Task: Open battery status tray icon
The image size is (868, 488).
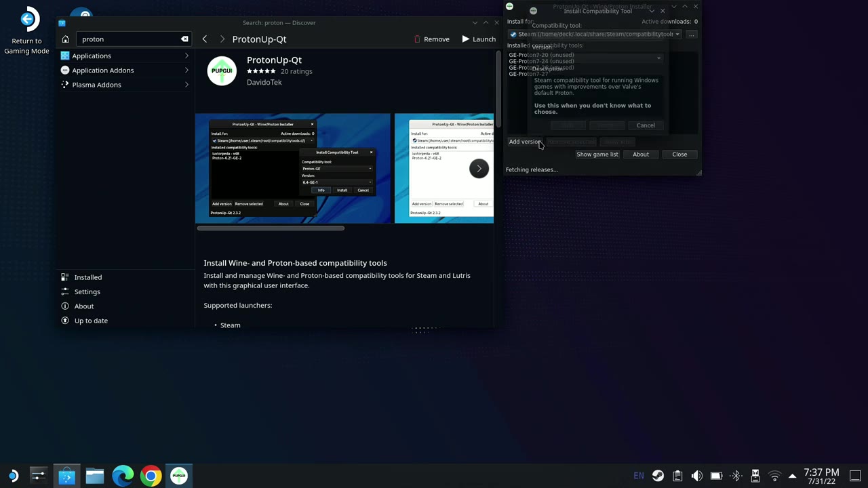Action: pyautogui.click(x=716, y=476)
